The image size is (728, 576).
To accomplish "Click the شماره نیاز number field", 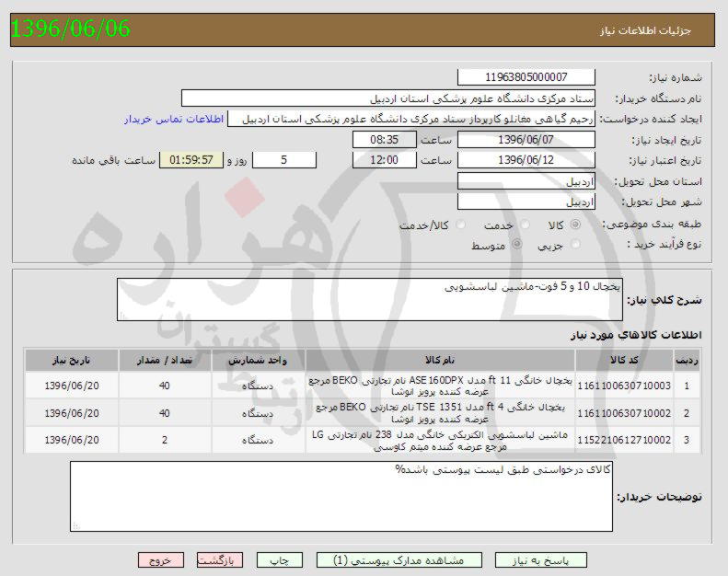I will (526, 77).
